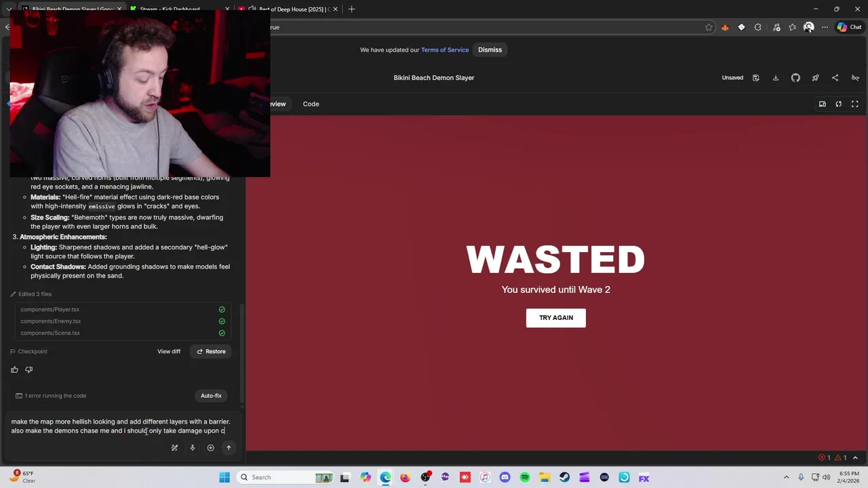Click the crossed-out link icon in the header
The image size is (868, 488).
click(x=854, y=78)
